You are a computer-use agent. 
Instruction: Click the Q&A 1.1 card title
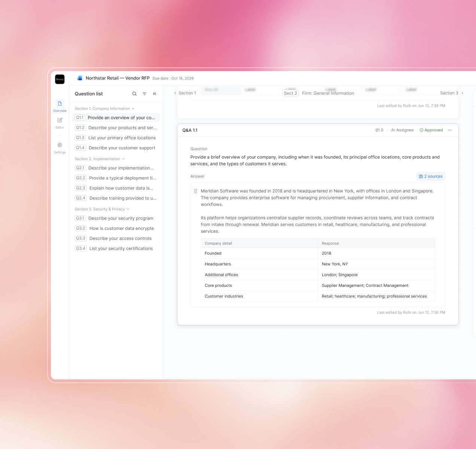[190, 130]
